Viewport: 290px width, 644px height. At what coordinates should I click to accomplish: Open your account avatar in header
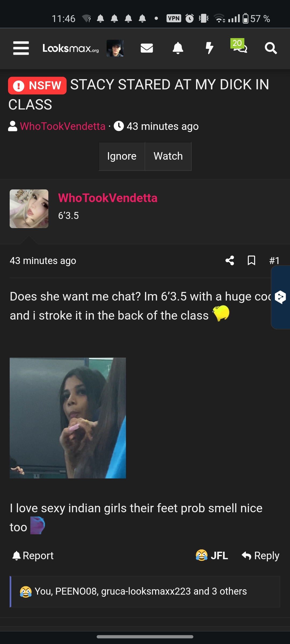(x=115, y=48)
